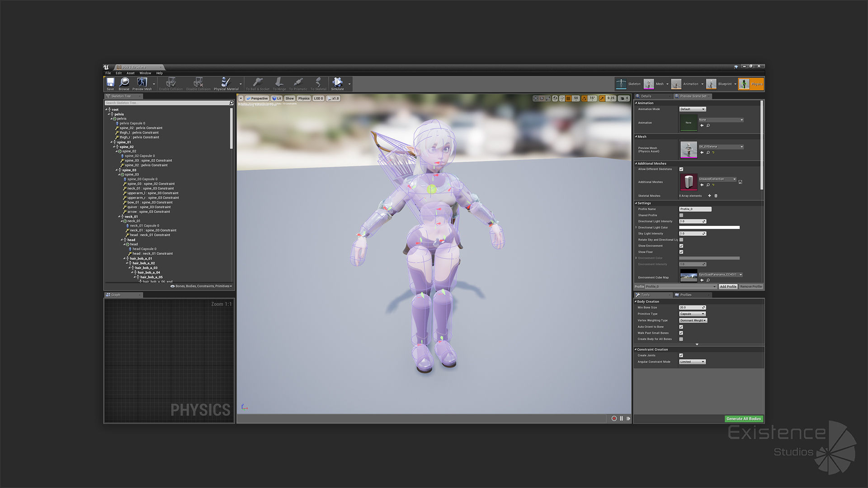Enable Create Body for All Bones
The height and width of the screenshot is (488, 868).
click(x=681, y=339)
